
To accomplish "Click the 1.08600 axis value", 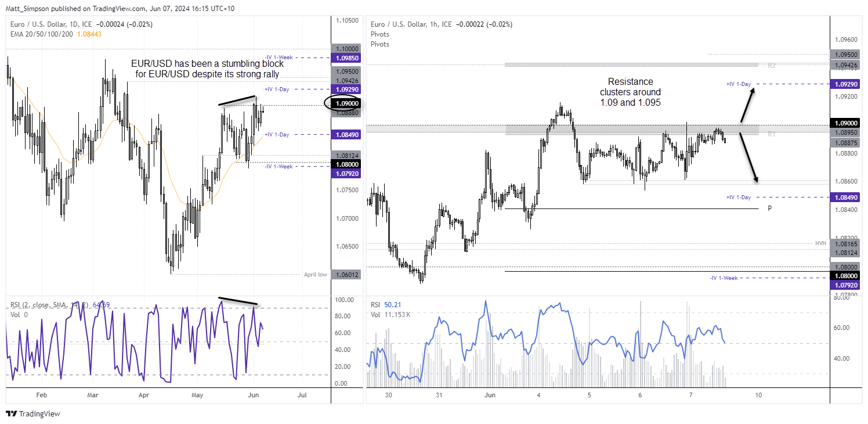I will pyautogui.click(x=847, y=181).
